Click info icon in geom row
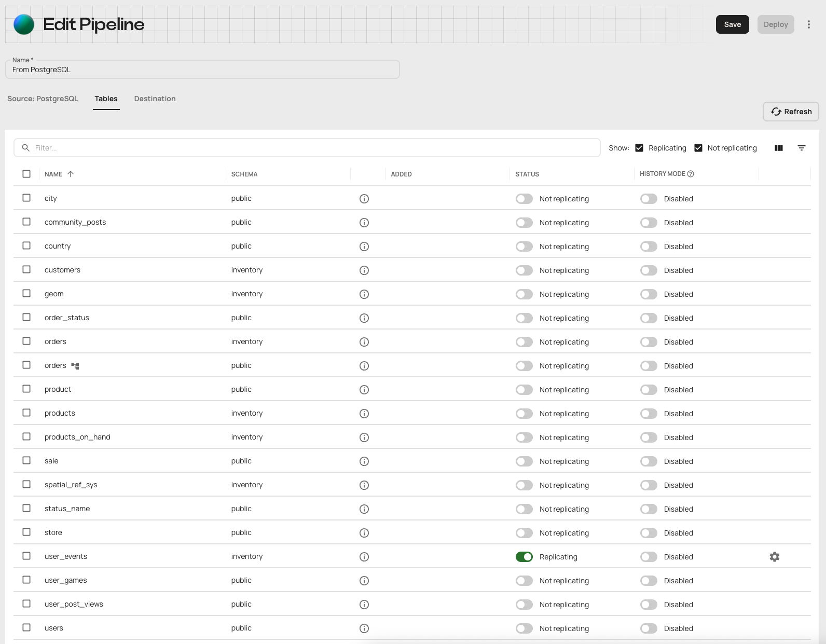The height and width of the screenshot is (644, 826). pyautogui.click(x=364, y=294)
